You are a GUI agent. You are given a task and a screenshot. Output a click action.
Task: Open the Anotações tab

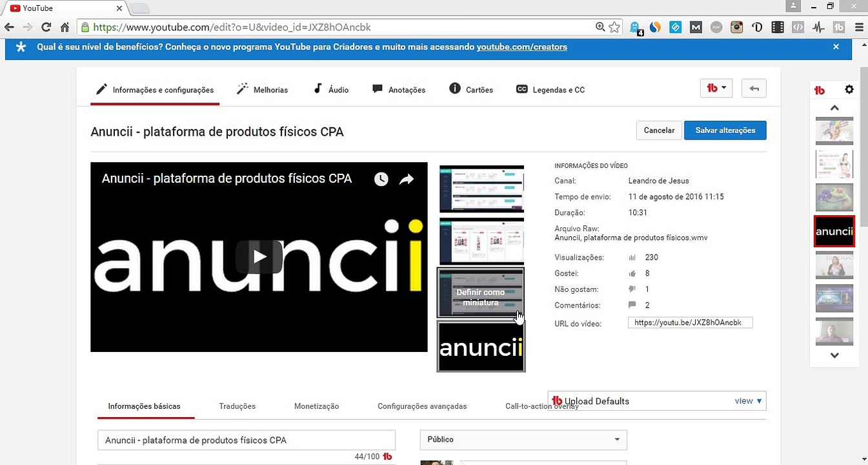[399, 90]
